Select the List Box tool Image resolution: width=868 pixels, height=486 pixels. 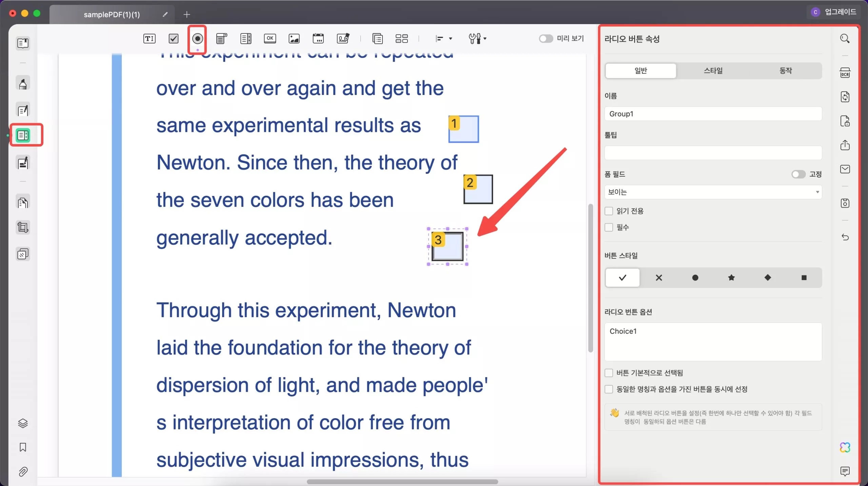pyautogui.click(x=246, y=39)
